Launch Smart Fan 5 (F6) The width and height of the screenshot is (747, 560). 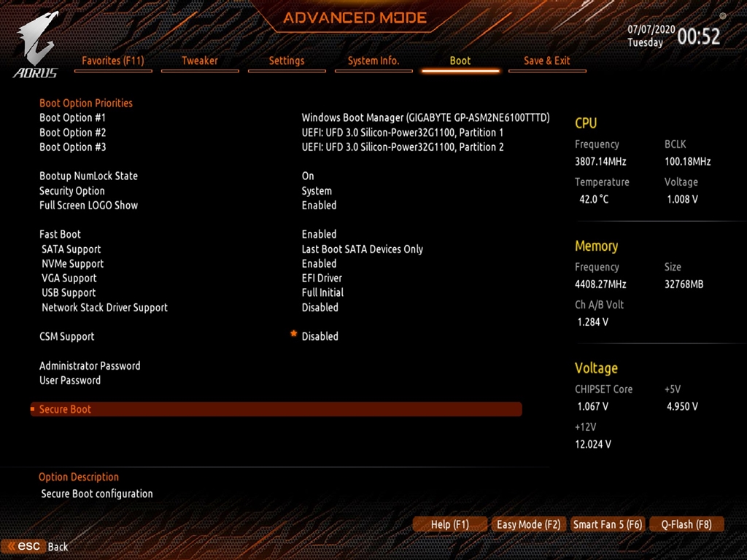tap(608, 524)
